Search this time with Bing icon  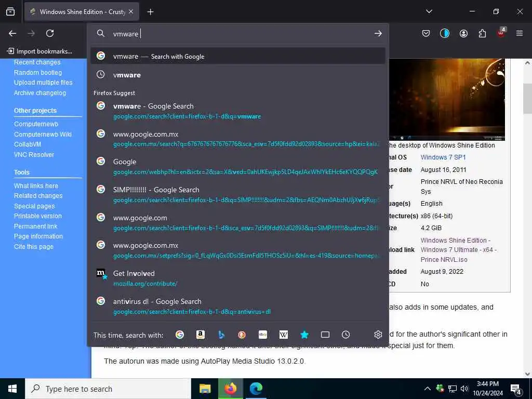click(221, 335)
